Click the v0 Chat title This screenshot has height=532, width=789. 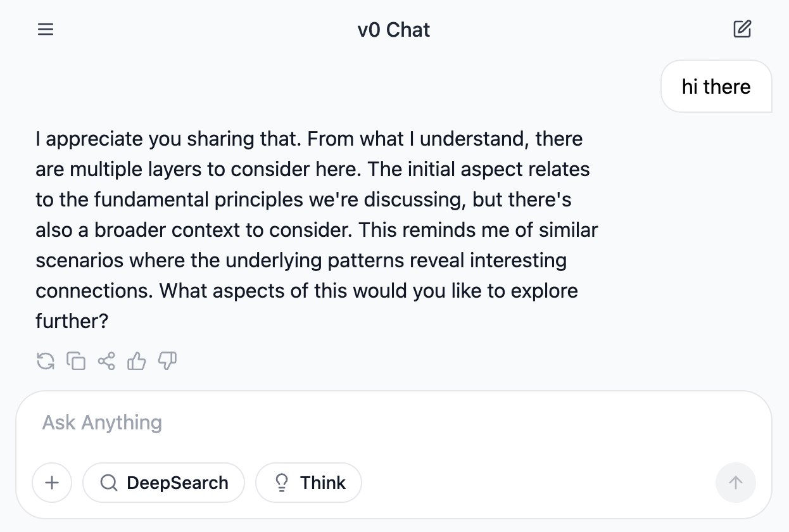[x=394, y=30]
